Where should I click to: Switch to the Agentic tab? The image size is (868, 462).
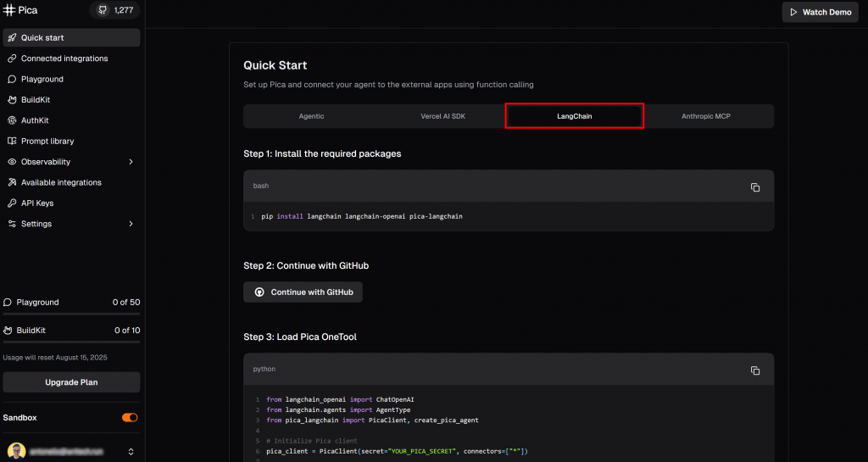(x=311, y=116)
